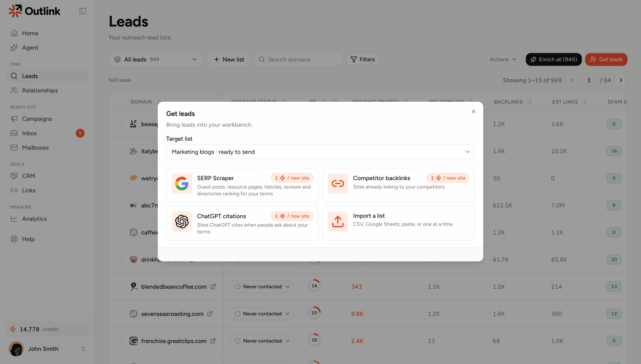Change contact status for sevenseasroasting.com

(x=262, y=314)
